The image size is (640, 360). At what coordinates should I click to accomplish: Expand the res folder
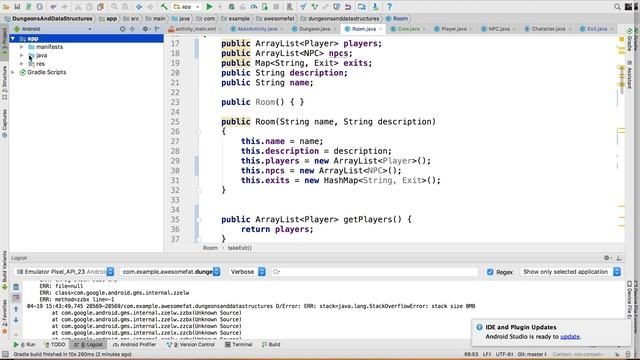pyautogui.click(x=22, y=64)
